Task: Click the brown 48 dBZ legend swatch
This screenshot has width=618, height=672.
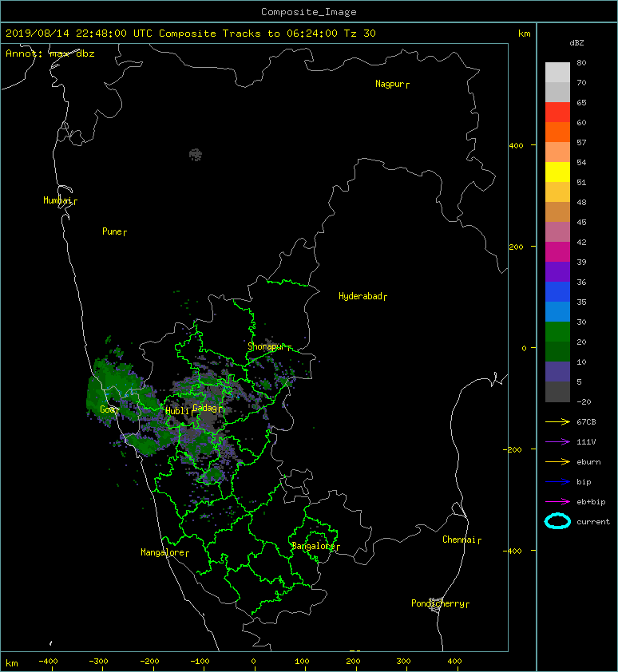Action: [x=557, y=212]
